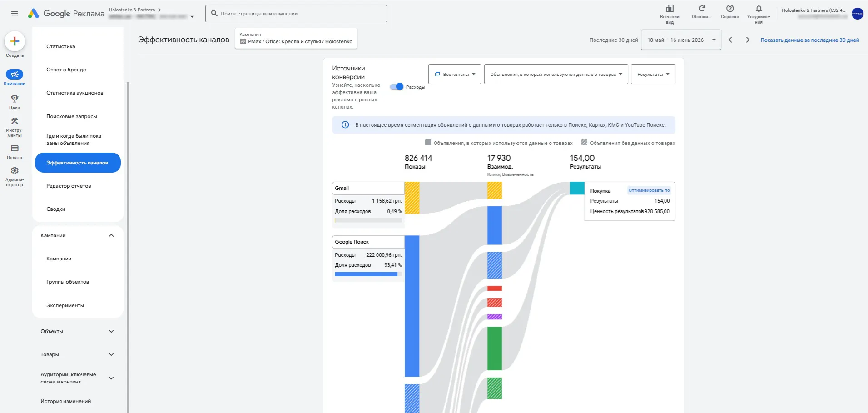The width and height of the screenshot is (868, 413).
Task: Expand Аудитории, ключевые слова и контент
Action: click(111, 378)
